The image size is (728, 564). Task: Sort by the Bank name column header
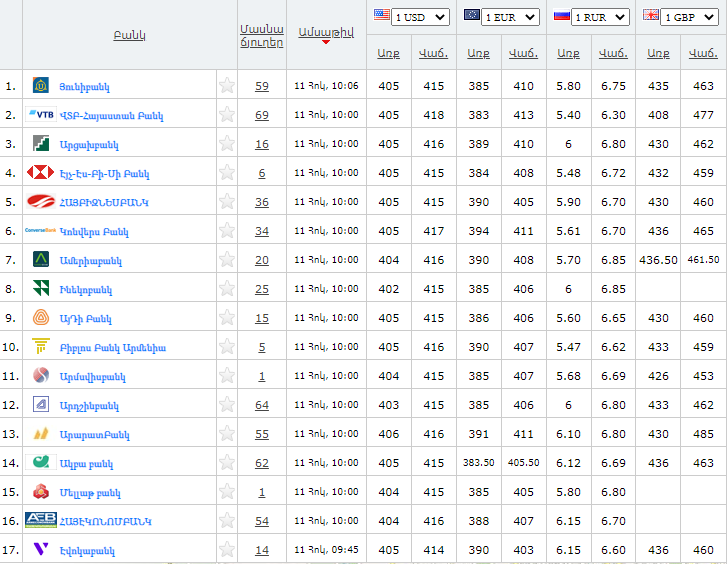pyautogui.click(x=130, y=35)
